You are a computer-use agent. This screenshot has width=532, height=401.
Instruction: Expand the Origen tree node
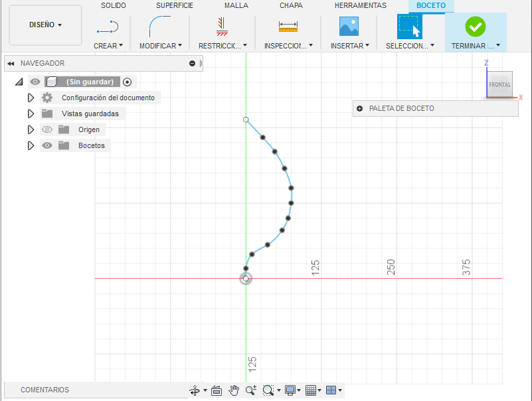pos(31,129)
